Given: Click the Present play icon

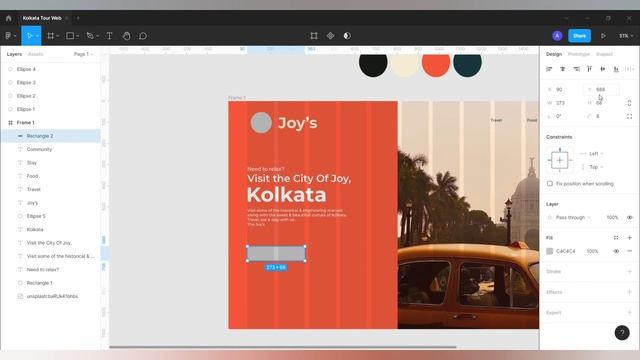Looking at the screenshot, I should (x=603, y=36).
